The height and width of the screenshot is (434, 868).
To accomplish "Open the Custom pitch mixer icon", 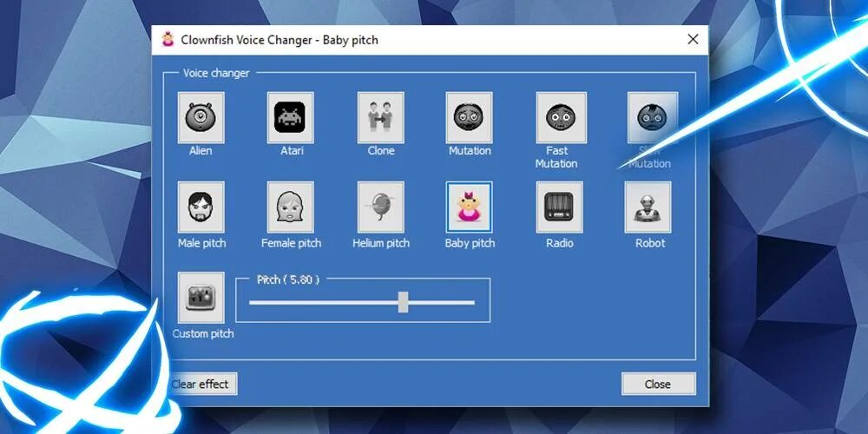I will point(201,297).
